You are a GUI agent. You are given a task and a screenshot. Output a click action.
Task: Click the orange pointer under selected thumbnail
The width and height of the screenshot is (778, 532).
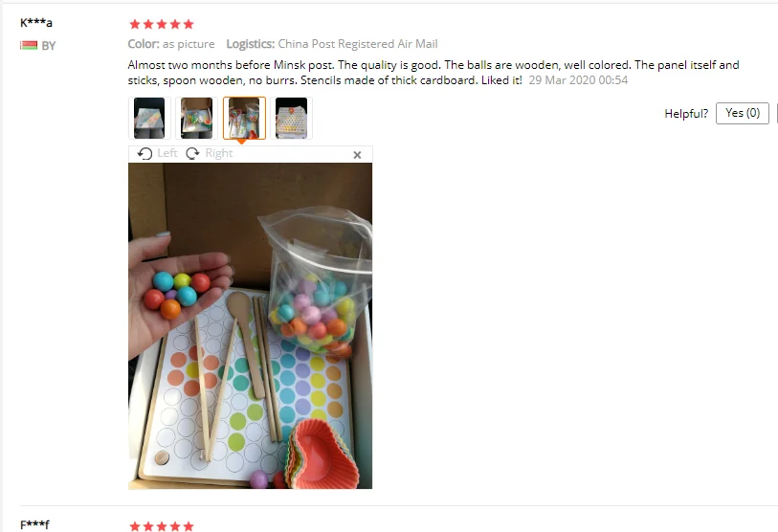(x=242, y=142)
